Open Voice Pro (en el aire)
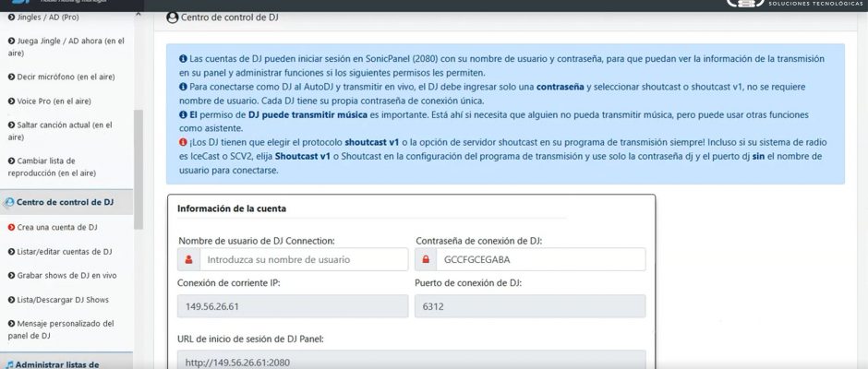This screenshot has width=868, height=369. [50, 101]
